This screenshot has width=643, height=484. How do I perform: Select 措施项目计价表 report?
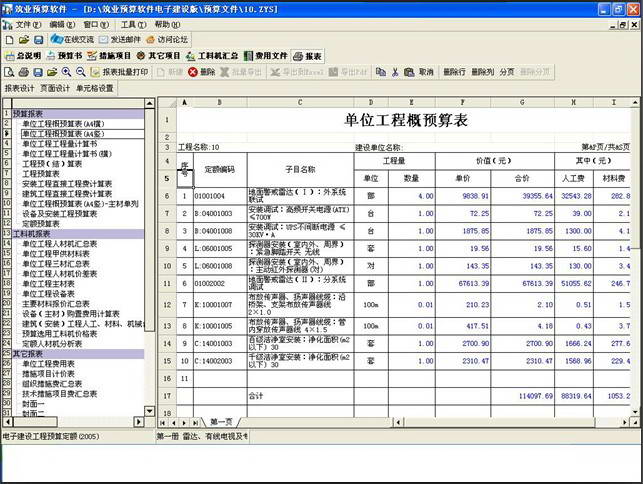pos(48,374)
